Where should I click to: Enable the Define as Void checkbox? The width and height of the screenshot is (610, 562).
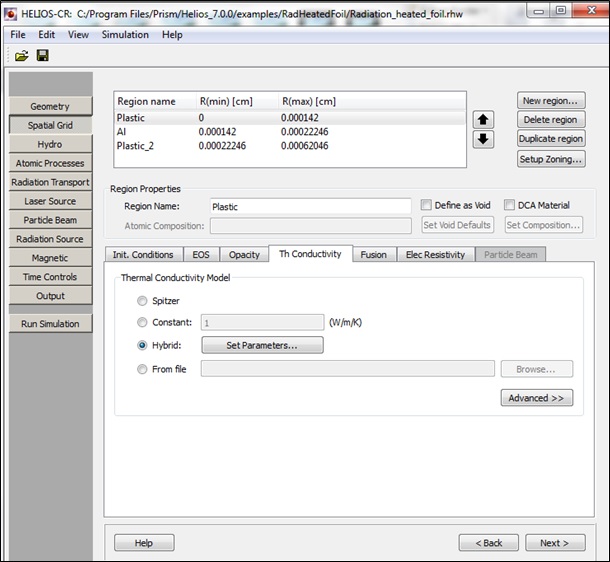coord(428,206)
